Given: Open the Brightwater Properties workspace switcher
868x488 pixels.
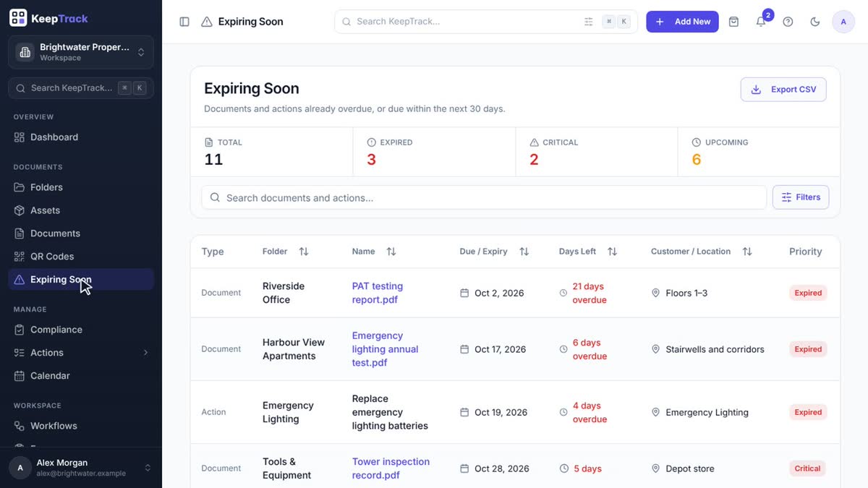Looking at the screenshot, I should 81,52.
